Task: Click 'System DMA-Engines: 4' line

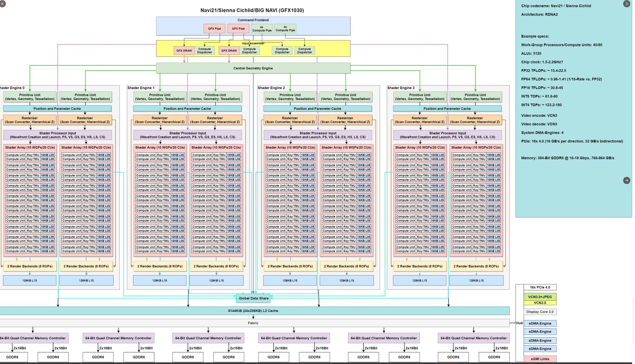Action: (542, 133)
